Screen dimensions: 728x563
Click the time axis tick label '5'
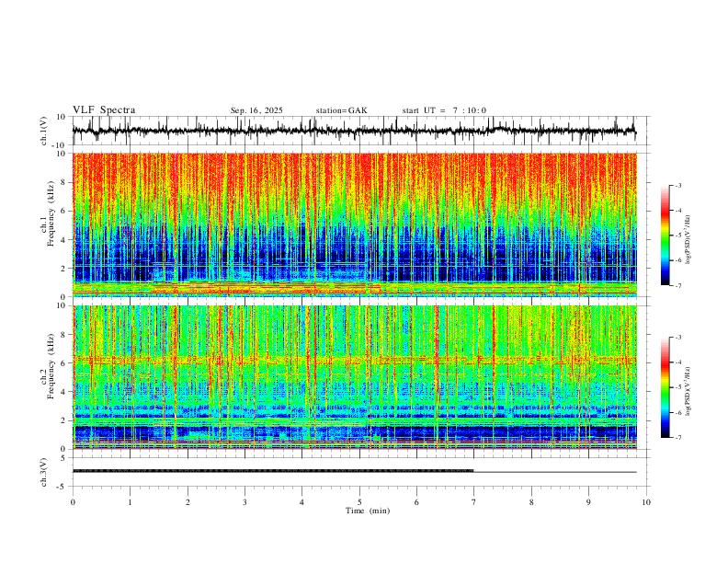coord(359,502)
